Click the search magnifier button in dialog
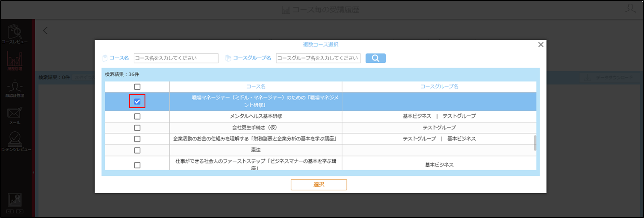644x218 pixels. coord(375,58)
